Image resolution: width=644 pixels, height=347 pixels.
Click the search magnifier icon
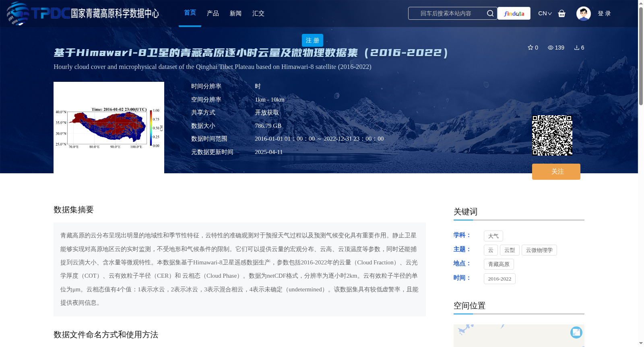490,13
